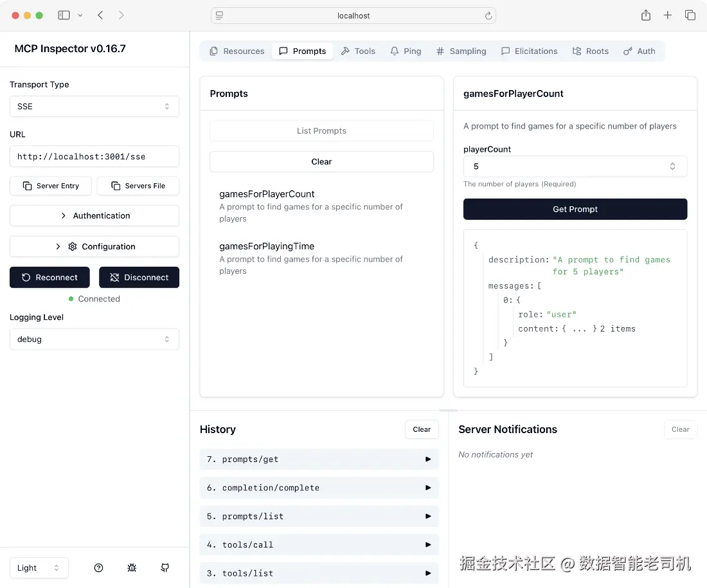The width and height of the screenshot is (707, 588).
Task: Clear the History list
Action: [x=422, y=429]
